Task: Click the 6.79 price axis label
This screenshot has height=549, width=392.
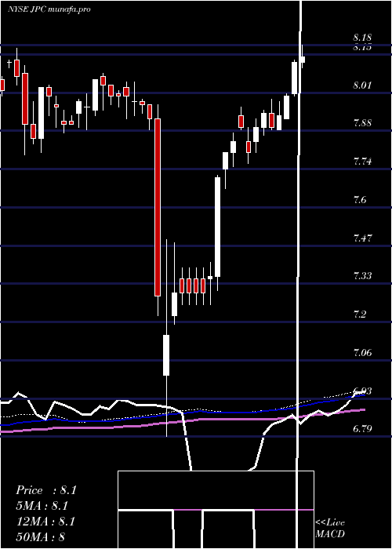Action: (x=362, y=428)
